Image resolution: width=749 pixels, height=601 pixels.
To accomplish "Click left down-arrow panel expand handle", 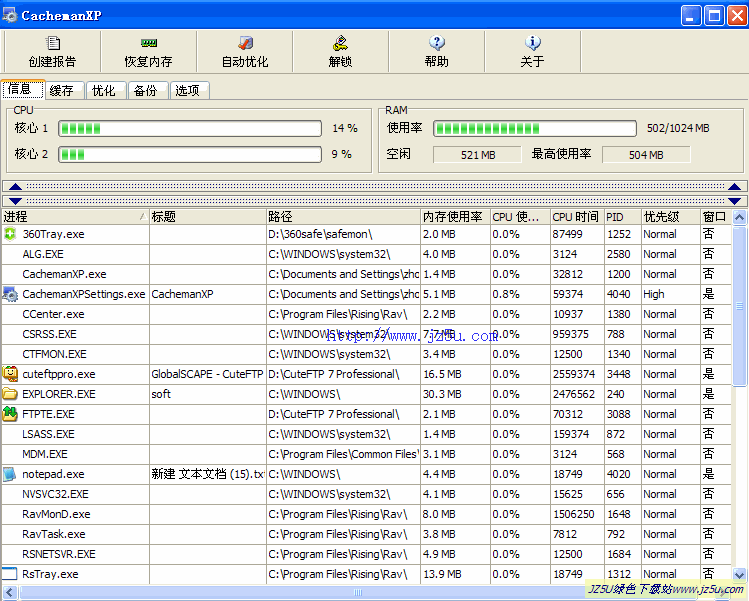I will 15,201.
